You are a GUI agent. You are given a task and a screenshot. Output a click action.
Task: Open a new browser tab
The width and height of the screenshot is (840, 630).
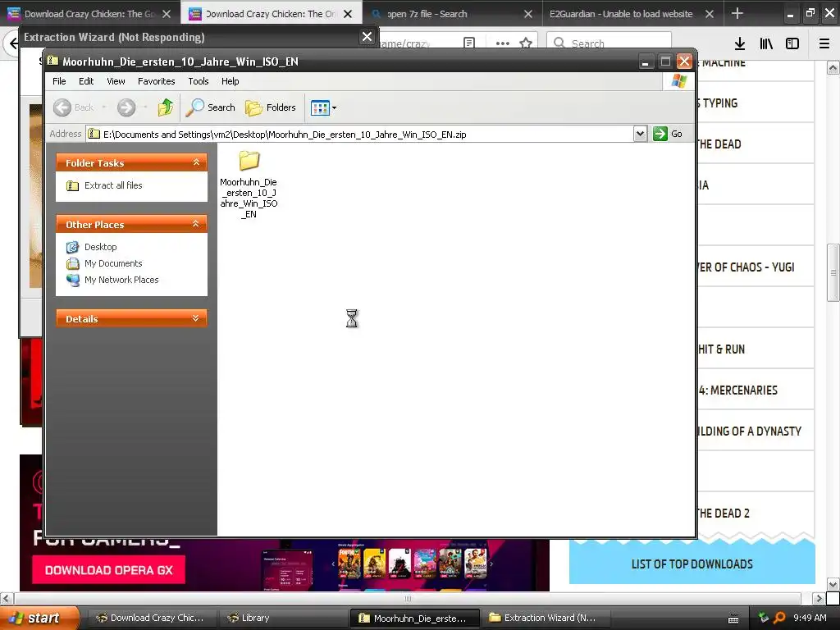pyautogui.click(x=737, y=13)
